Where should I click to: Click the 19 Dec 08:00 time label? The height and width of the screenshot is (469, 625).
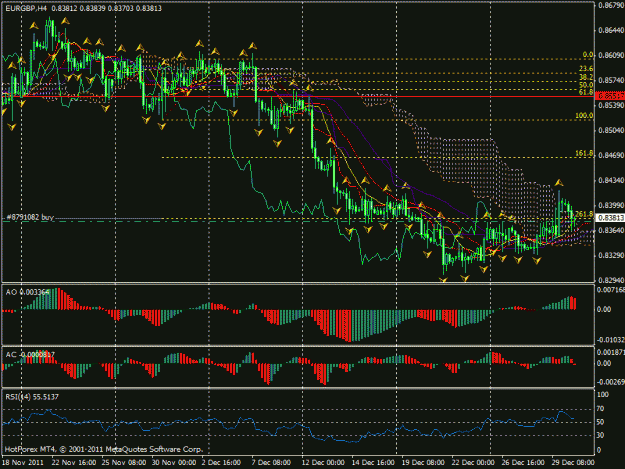[x=423, y=463]
